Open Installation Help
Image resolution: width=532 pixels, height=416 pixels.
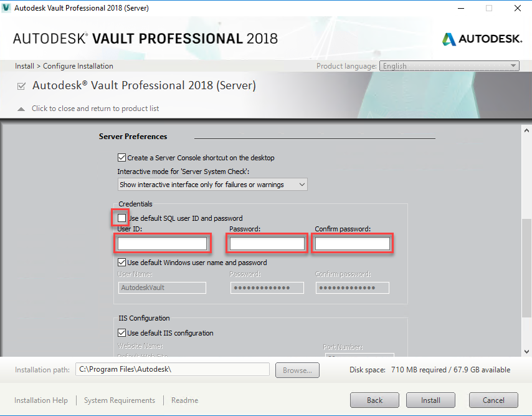[40, 400]
